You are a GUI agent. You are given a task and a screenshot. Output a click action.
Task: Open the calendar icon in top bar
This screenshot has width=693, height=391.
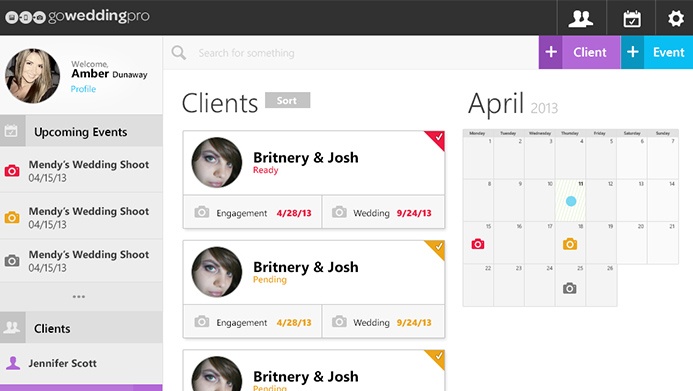632,19
